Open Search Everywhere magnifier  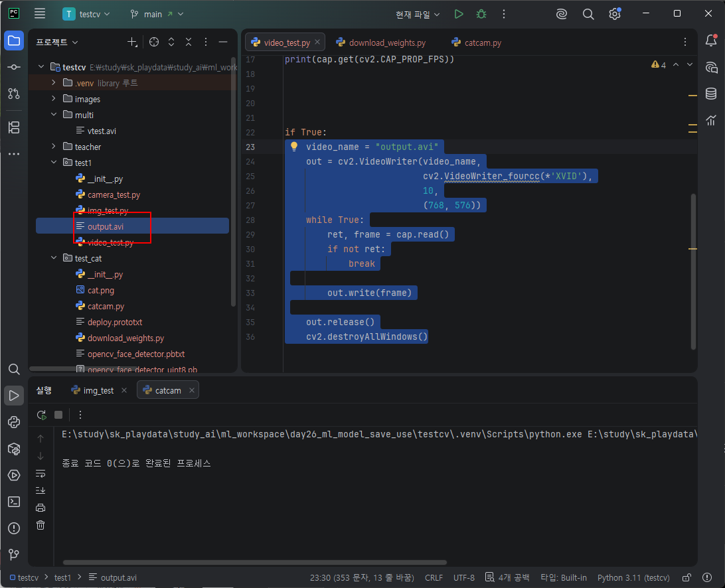coord(588,14)
